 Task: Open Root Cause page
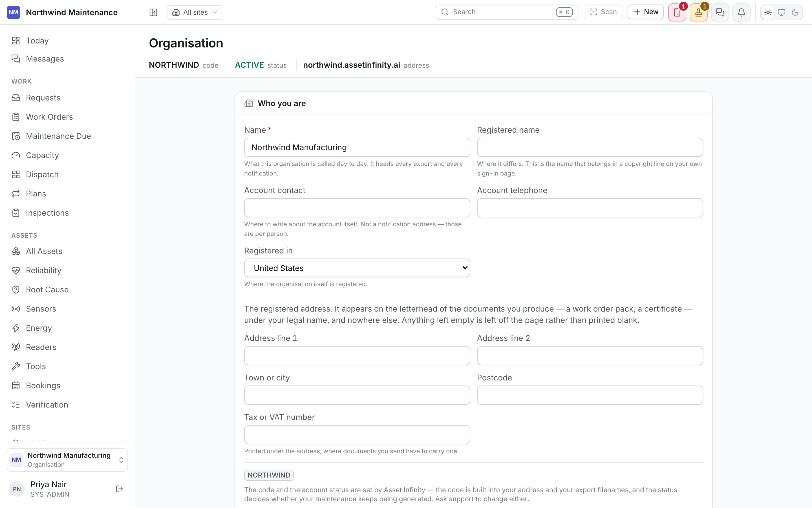point(67,290)
